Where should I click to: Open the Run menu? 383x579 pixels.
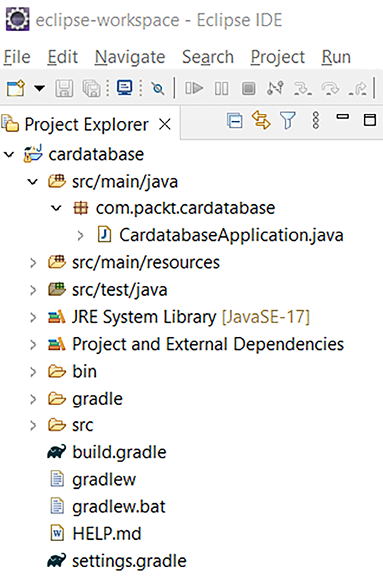(x=336, y=57)
